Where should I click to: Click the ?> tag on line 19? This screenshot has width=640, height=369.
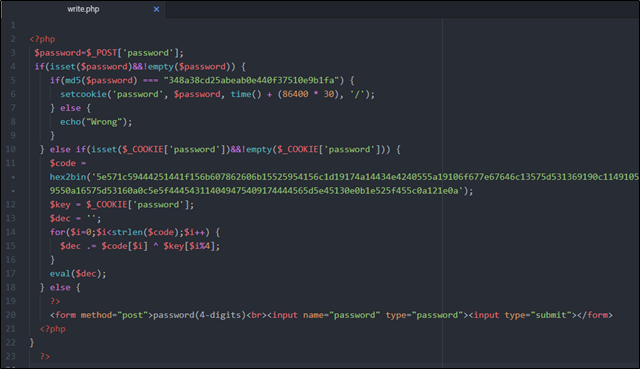pos(55,301)
